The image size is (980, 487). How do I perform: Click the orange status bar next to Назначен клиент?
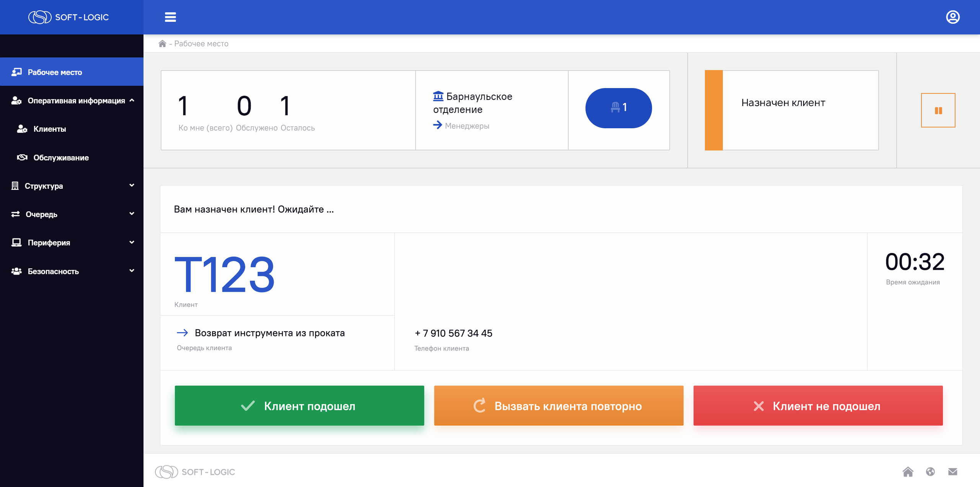click(x=714, y=110)
